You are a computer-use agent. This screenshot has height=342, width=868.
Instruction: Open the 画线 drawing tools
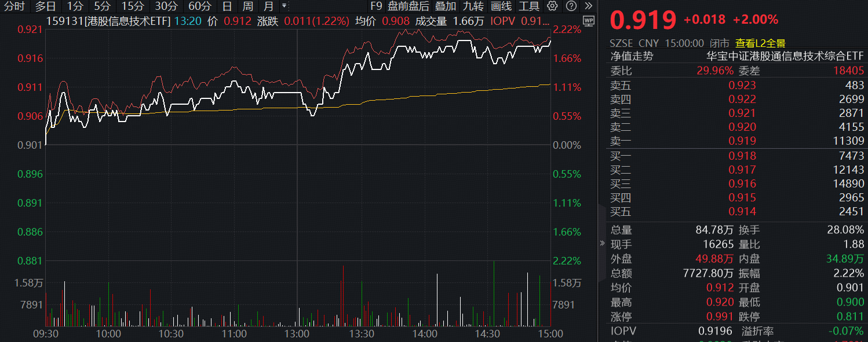(501, 6)
